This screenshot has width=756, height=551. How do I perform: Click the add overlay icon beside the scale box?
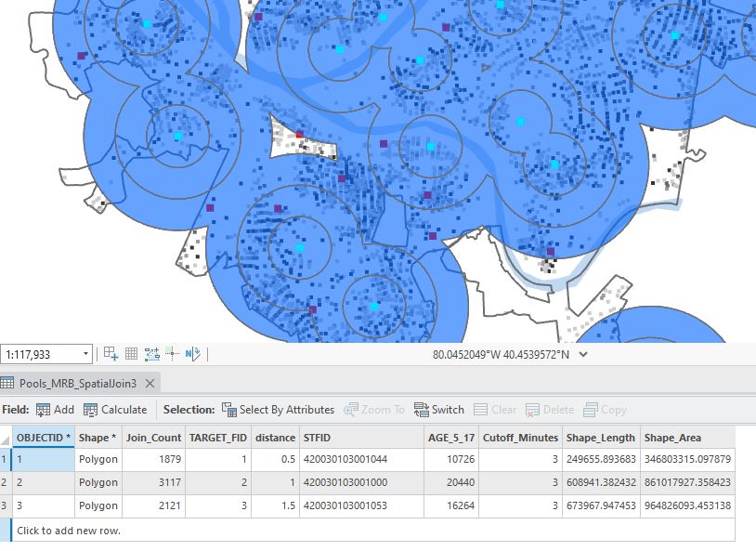tap(110, 353)
